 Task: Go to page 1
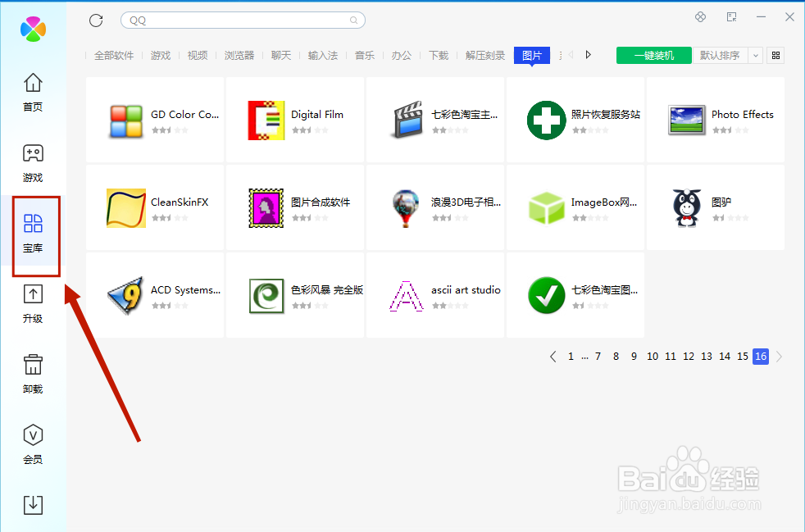click(571, 357)
